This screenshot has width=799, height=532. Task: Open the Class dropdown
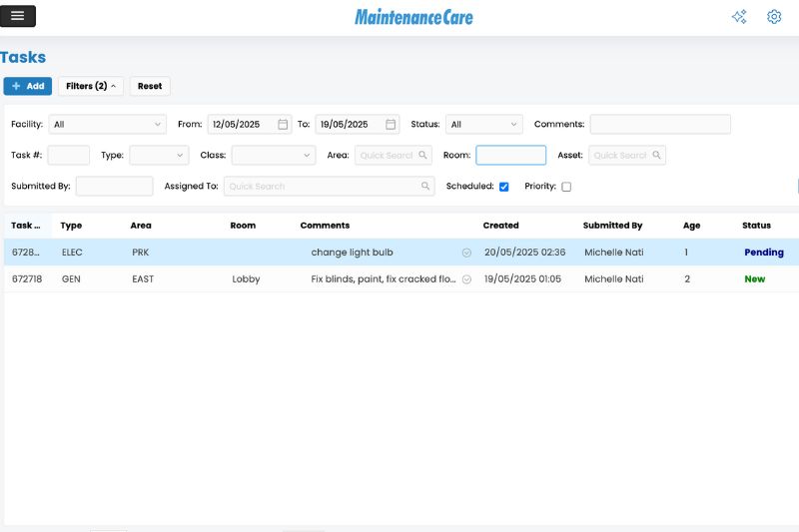click(274, 156)
